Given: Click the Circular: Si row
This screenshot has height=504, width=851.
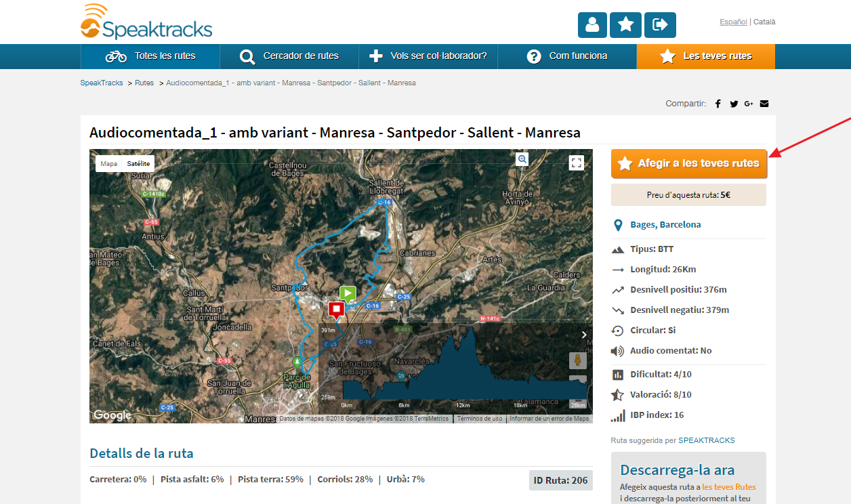Looking at the screenshot, I should pos(688,331).
